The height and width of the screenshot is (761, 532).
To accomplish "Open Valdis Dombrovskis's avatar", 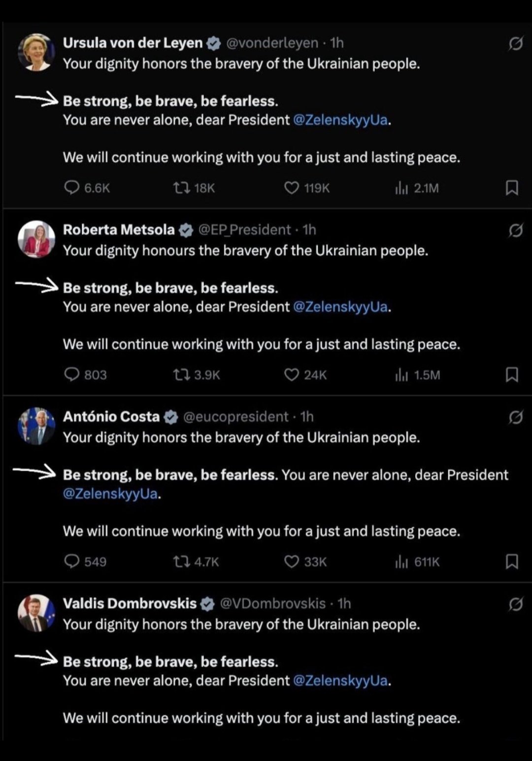I will 36,613.
